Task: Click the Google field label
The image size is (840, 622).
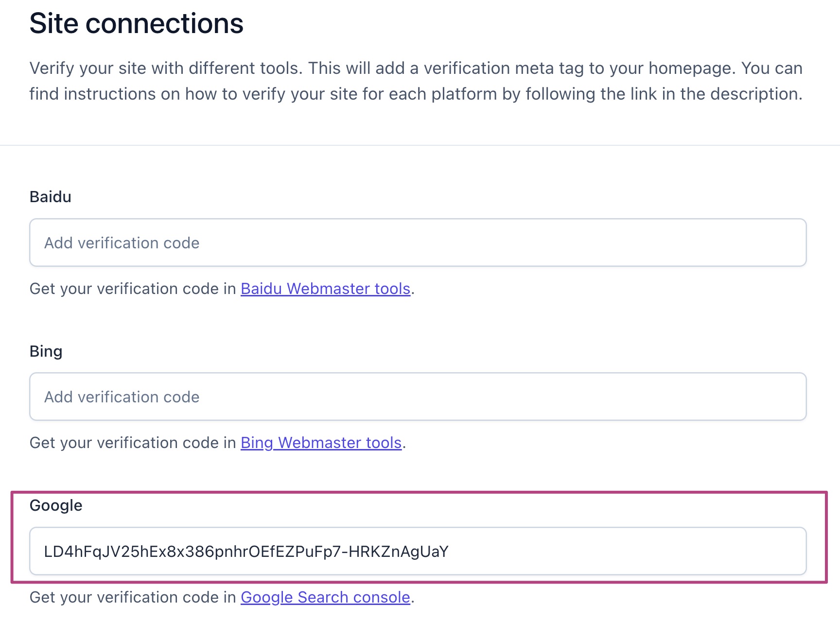Action: tap(56, 505)
